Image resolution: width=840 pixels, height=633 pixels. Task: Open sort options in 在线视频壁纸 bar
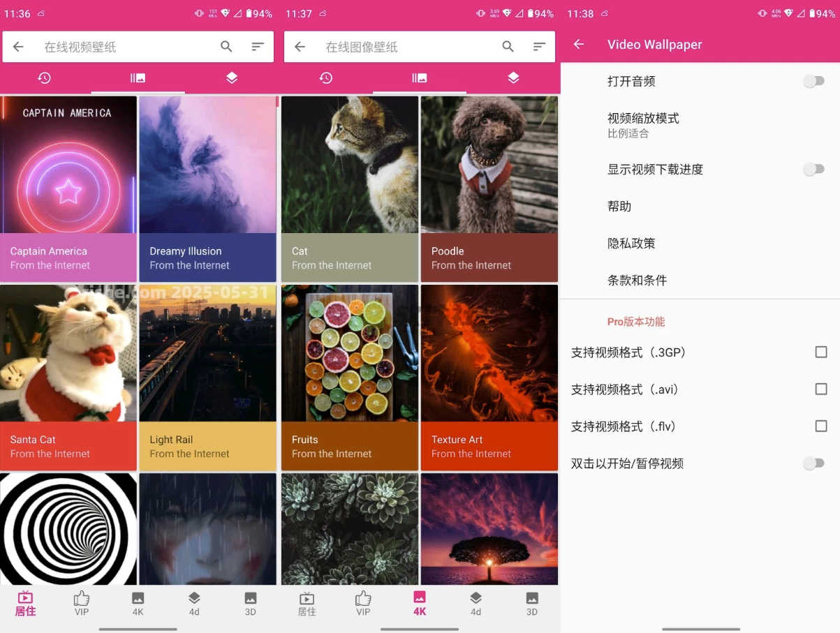pos(258,47)
